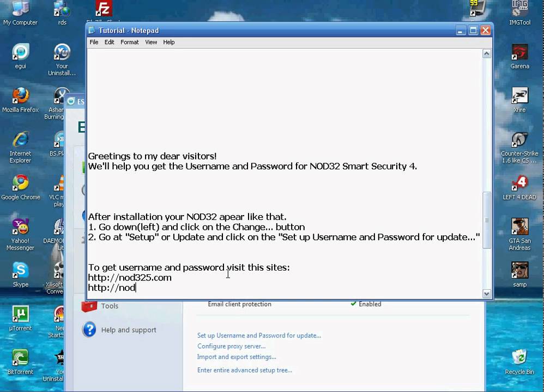Click "Set up Username and Password for update..." link
This screenshot has width=544, height=392.
(x=259, y=335)
